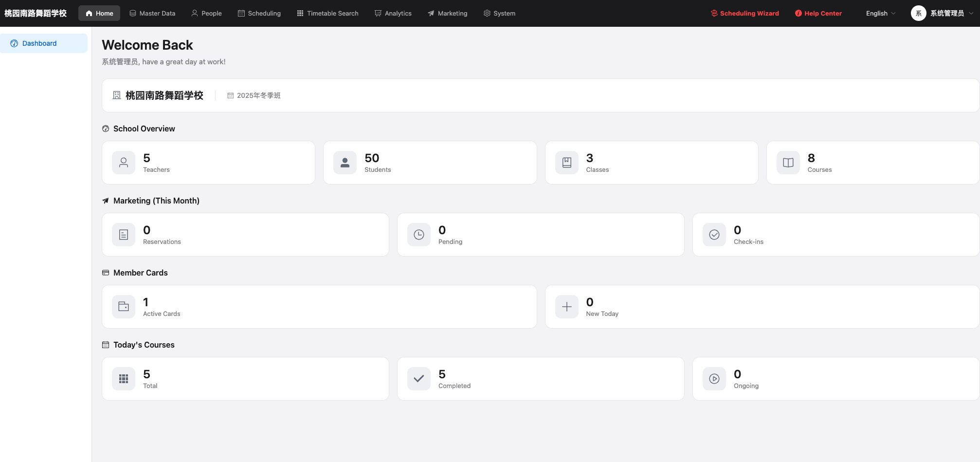The height and width of the screenshot is (462, 980).
Task: Open the System settings gear
Action: click(x=486, y=13)
